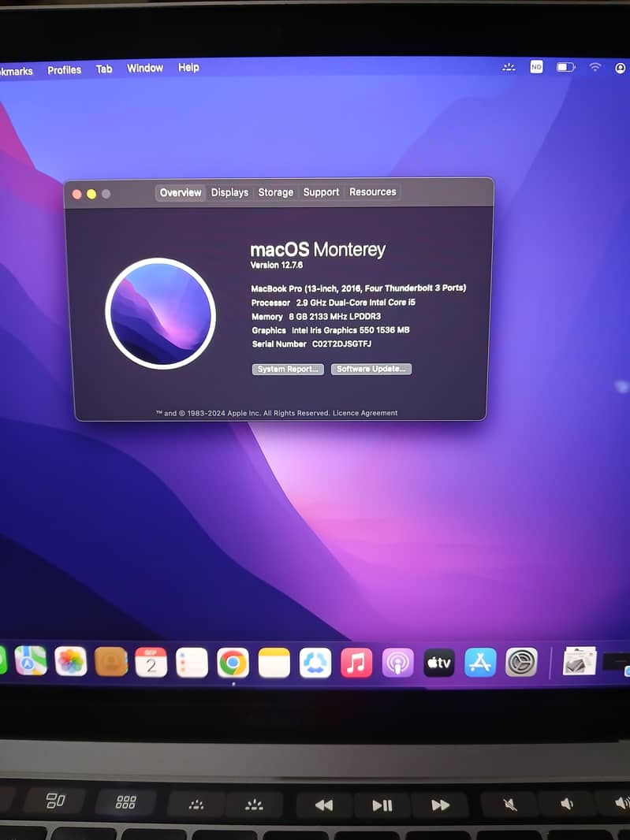Switch to the Displays tab

[229, 192]
